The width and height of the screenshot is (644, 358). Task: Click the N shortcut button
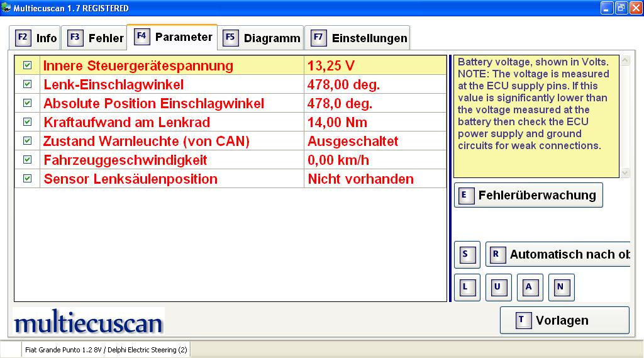pos(561,288)
